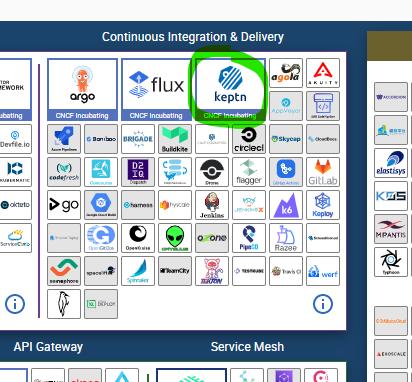The width and height of the screenshot is (412, 382).
Task: Select the K0s tile
Action: (x=391, y=196)
